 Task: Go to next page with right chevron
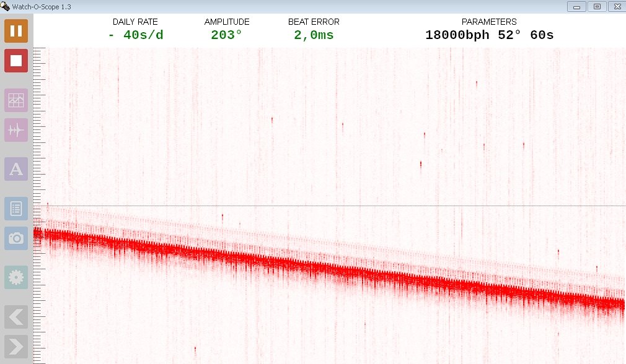point(16,347)
